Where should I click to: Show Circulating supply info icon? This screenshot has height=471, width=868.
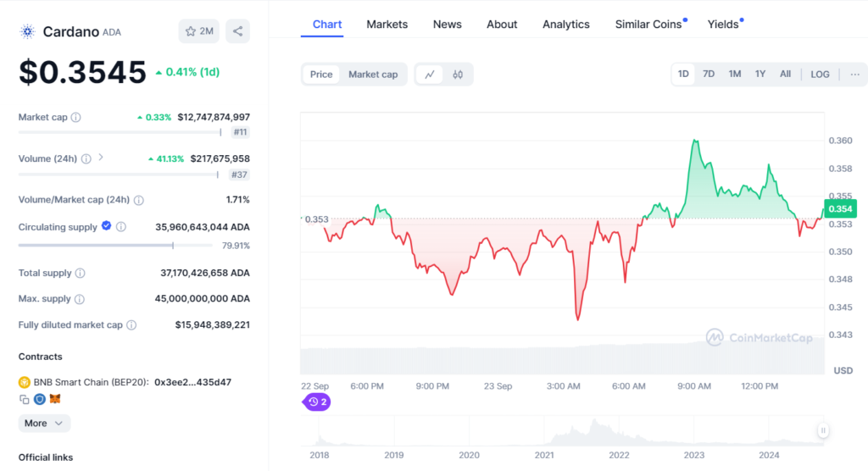point(121,227)
